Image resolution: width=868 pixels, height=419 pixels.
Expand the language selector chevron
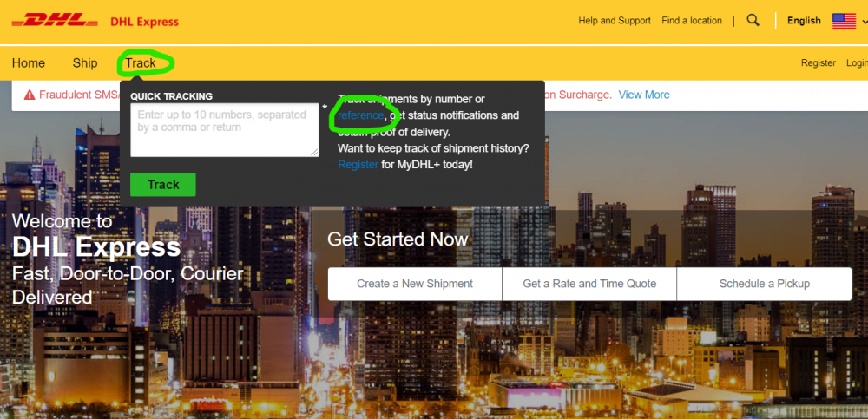pos(865,22)
